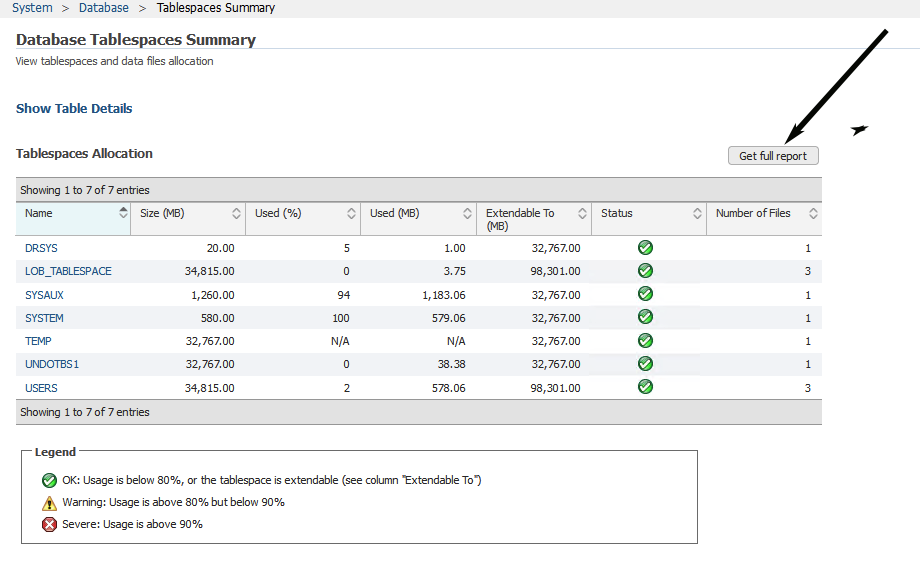Click the yellow Warning icon in legend
920x576 pixels.
[50, 502]
